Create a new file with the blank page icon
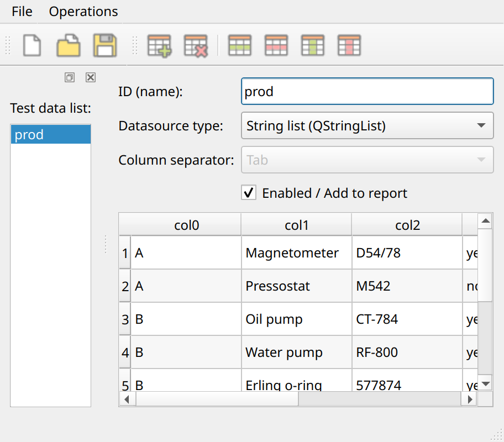Screen dimensions: 504x442 32,46
